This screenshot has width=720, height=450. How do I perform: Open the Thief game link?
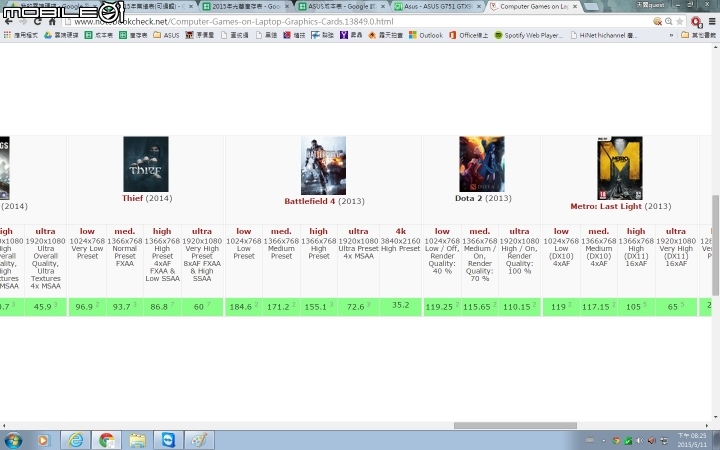[x=132, y=198]
